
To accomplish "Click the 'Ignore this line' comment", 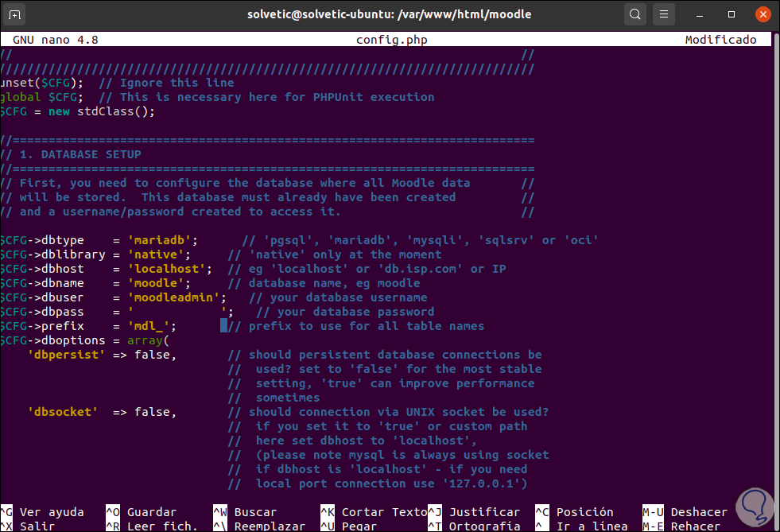I will tap(167, 83).
